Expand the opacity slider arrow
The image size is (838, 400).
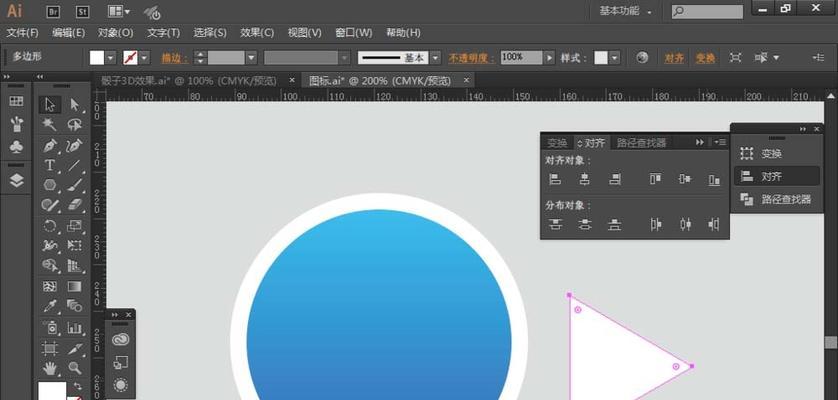tap(549, 58)
